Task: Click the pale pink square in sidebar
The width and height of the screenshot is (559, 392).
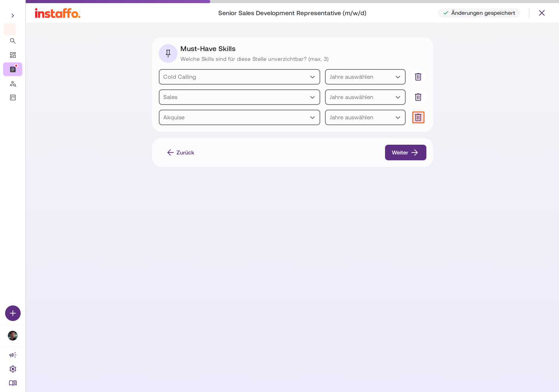Action: (x=10, y=29)
